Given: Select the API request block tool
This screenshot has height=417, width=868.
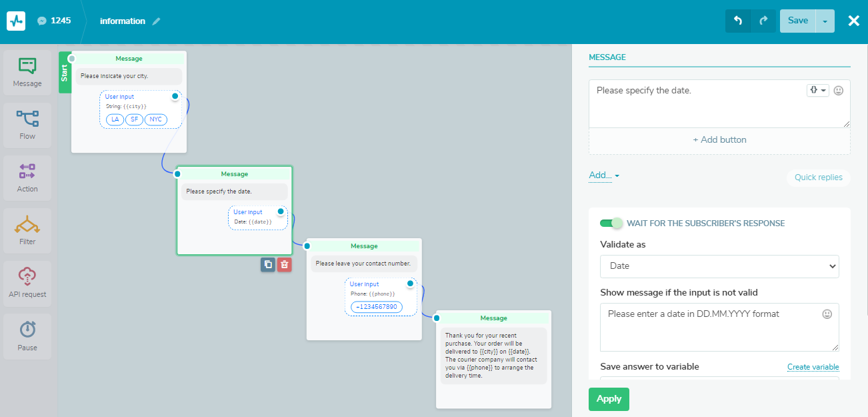Looking at the screenshot, I should (x=27, y=283).
